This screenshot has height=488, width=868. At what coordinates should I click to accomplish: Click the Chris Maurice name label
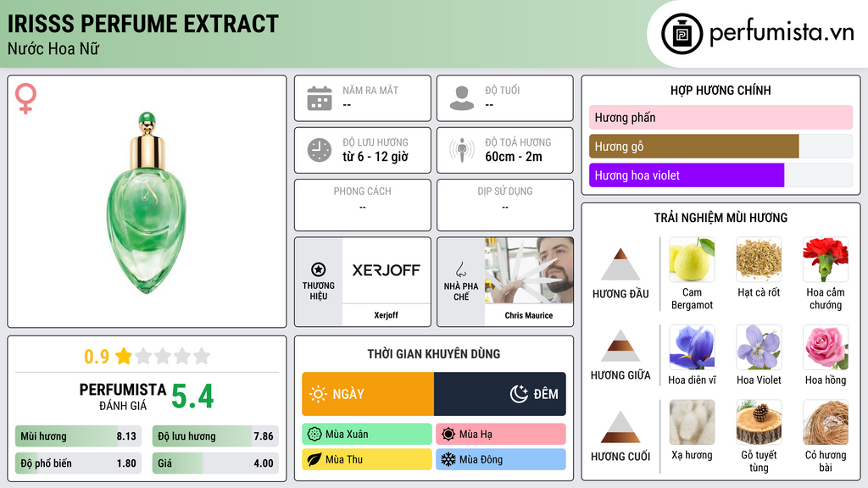click(529, 315)
